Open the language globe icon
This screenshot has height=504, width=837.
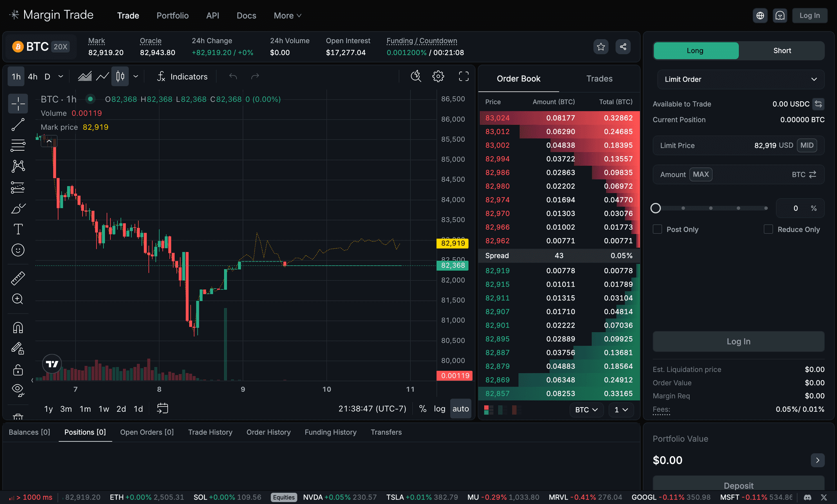pos(760,16)
